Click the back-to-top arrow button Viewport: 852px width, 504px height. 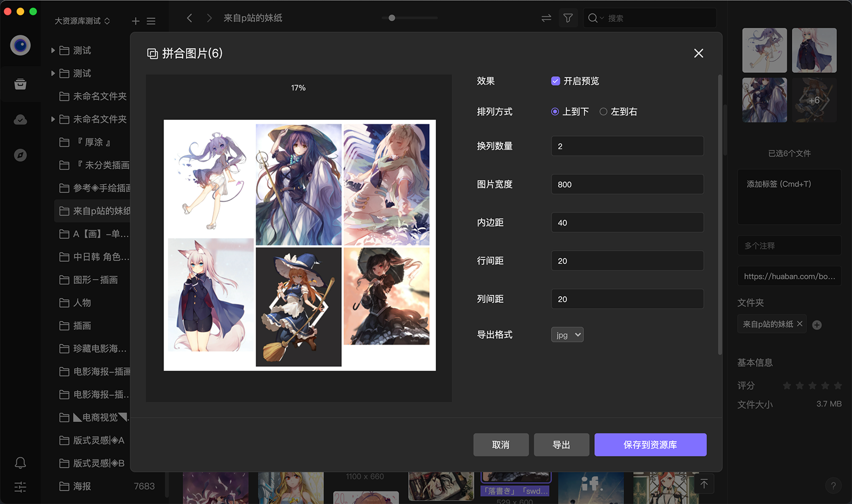[x=704, y=484]
